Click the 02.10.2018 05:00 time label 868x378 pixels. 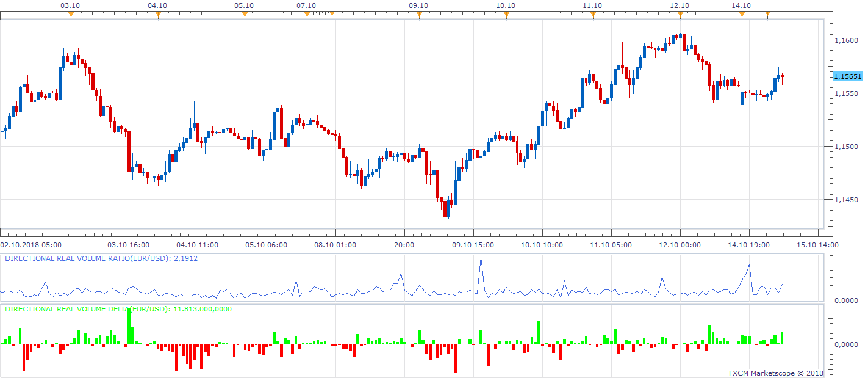(x=30, y=245)
